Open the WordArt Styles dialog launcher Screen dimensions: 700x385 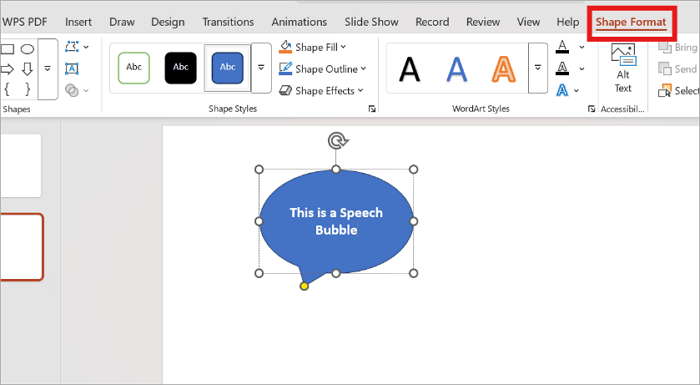(x=592, y=109)
